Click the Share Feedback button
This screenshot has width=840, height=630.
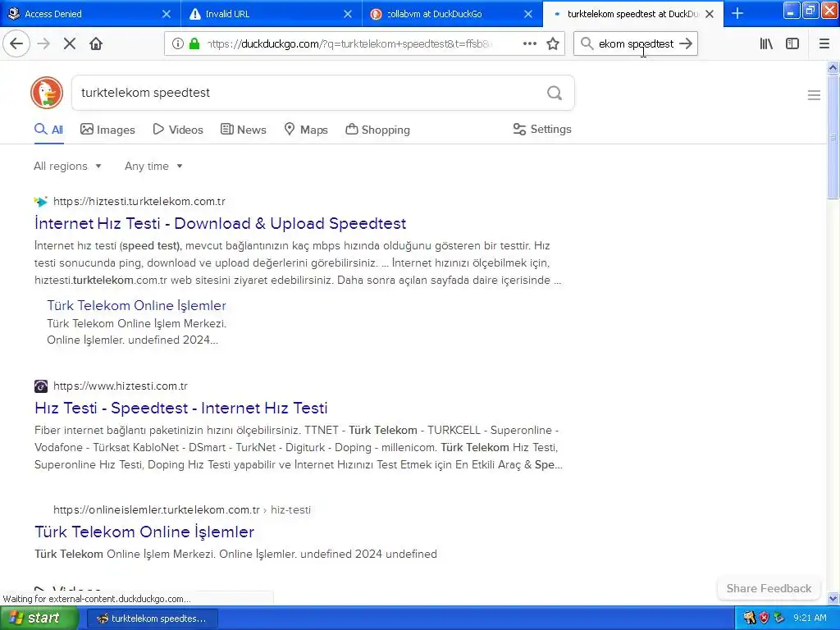(769, 588)
